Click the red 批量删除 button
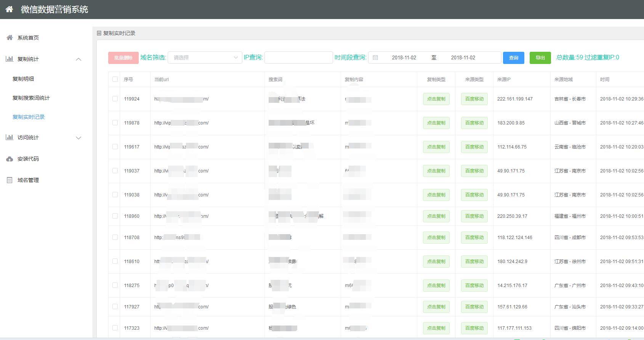 [123, 58]
